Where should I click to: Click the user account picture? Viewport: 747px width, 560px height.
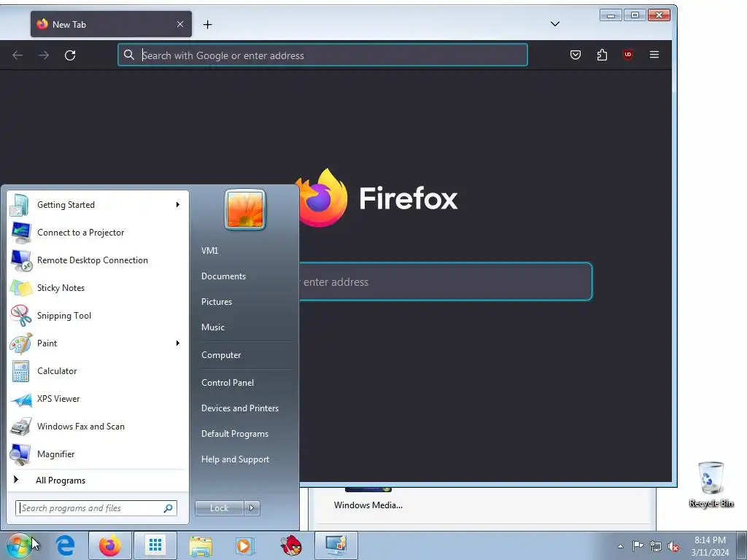pos(245,209)
